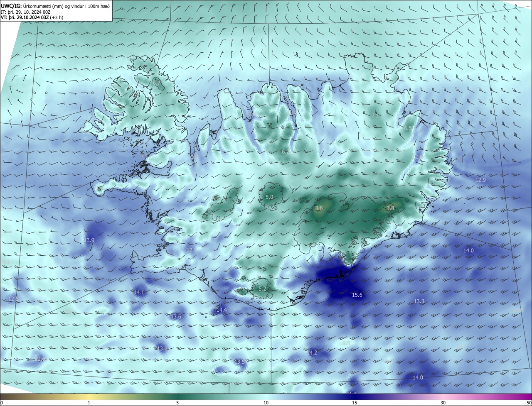Click the 6.2 value label
The height and width of the screenshot is (406, 532).
tap(286, 152)
